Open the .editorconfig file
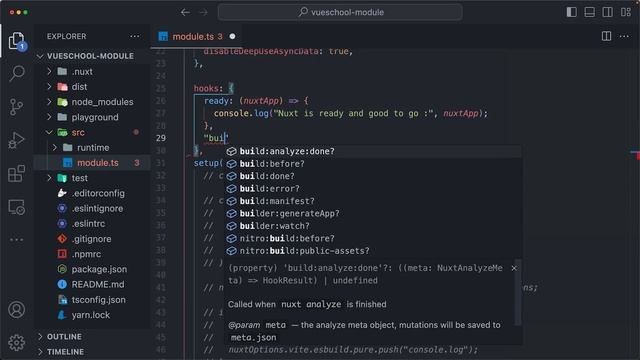 click(92, 193)
